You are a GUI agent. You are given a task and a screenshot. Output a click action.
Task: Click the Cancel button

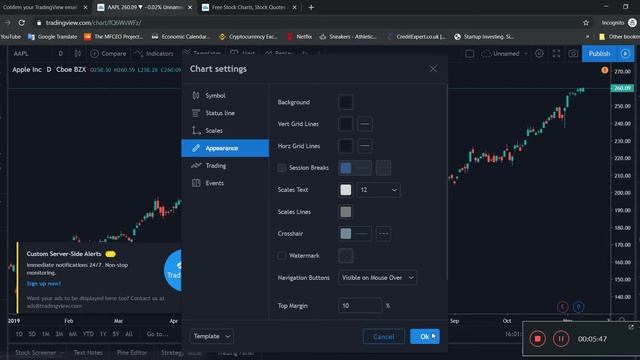[384, 336]
